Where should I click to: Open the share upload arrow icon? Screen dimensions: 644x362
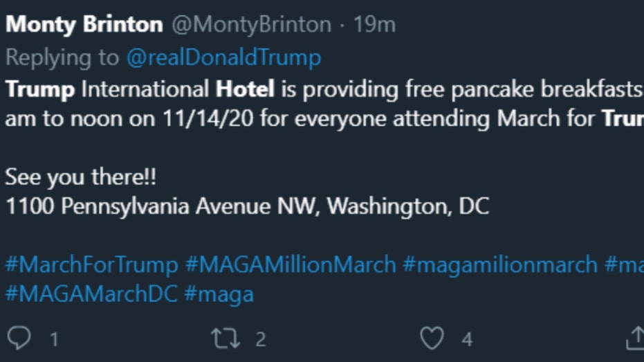click(x=636, y=338)
